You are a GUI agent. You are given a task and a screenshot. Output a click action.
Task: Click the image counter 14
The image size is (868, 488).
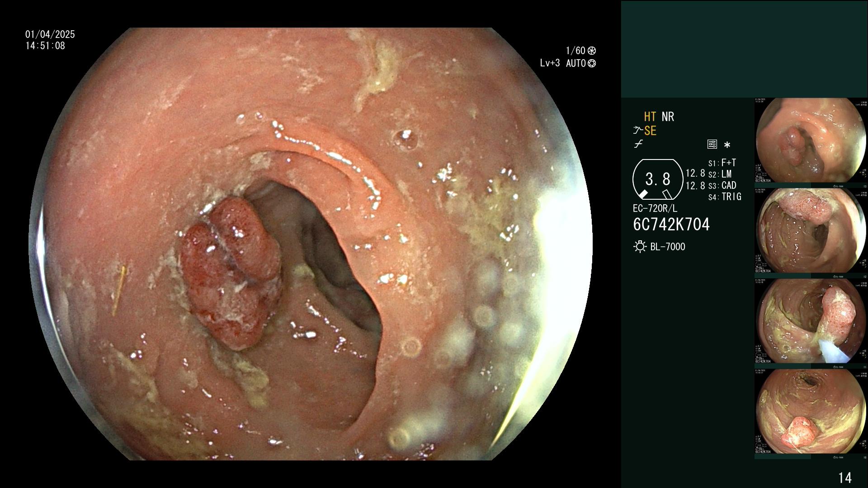coord(845,478)
